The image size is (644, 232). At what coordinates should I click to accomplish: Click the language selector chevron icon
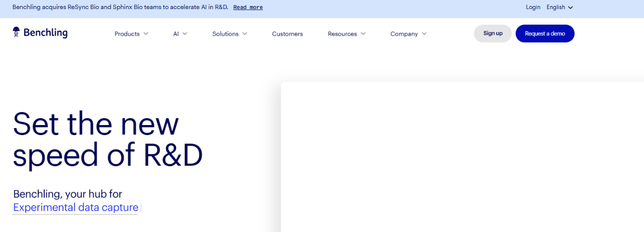[571, 8]
